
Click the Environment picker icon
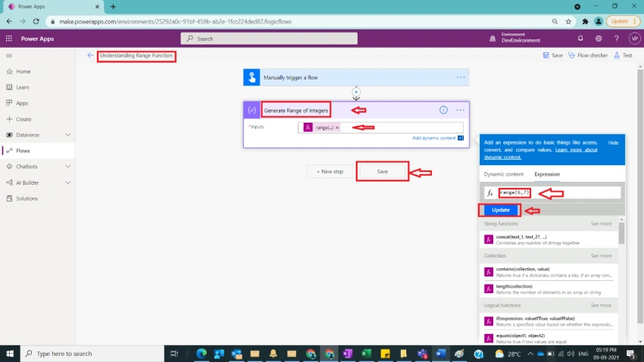coord(492,39)
